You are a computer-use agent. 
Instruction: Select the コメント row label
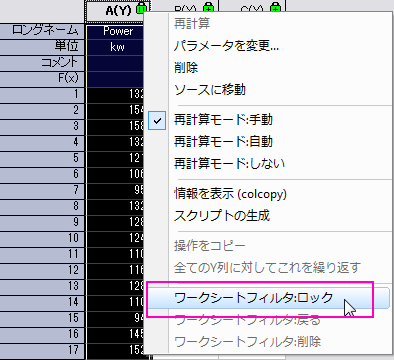click(43, 62)
